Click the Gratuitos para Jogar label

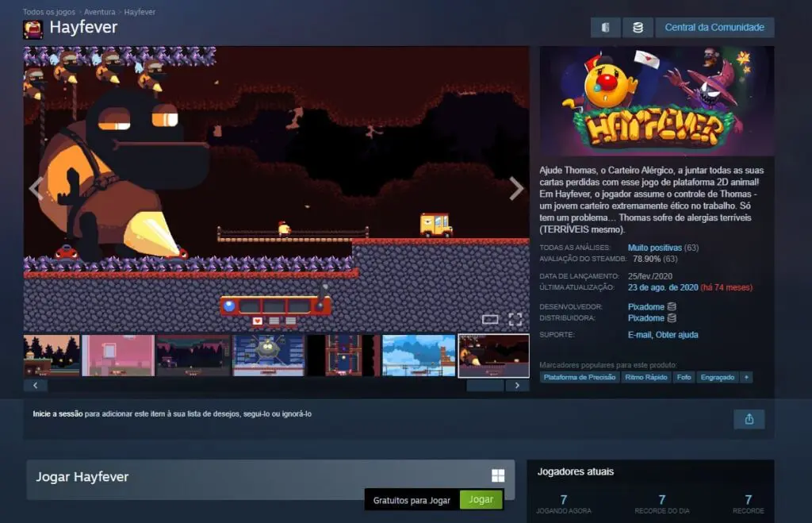coord(412,501)
